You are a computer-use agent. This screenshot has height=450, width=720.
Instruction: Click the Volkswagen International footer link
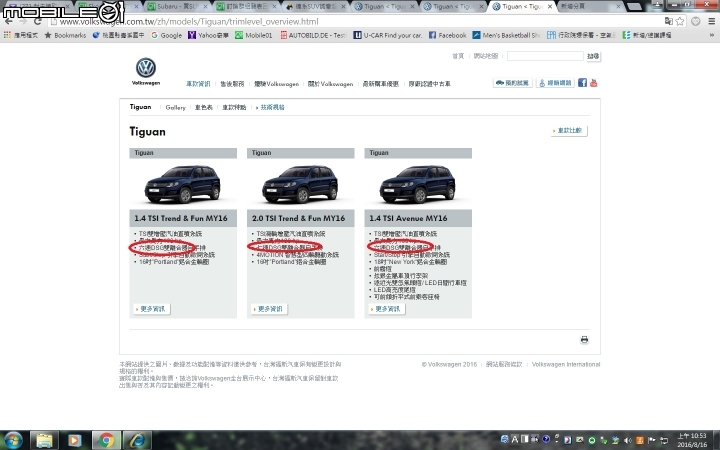(x=566, y=364)
